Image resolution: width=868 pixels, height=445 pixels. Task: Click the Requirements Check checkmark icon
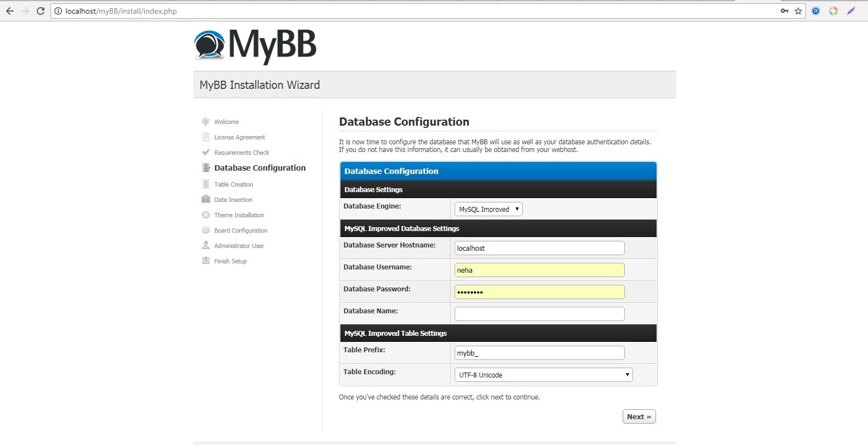206,152
